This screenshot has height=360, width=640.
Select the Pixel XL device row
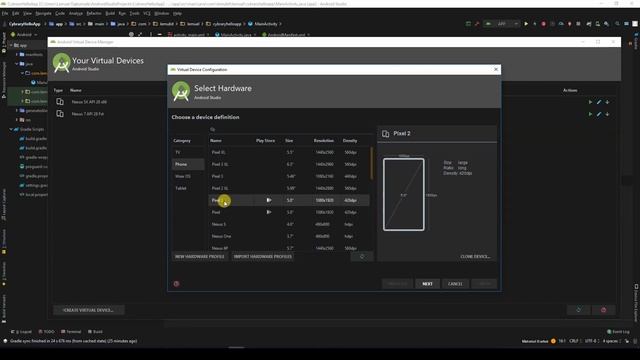(x=289, y=152)
